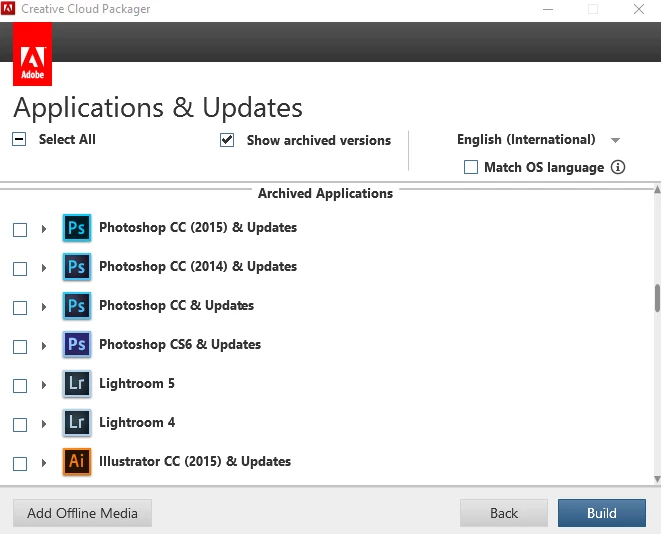
Task: Check the Photoshop CS6 & Updates box
Action: click(20, 347)
